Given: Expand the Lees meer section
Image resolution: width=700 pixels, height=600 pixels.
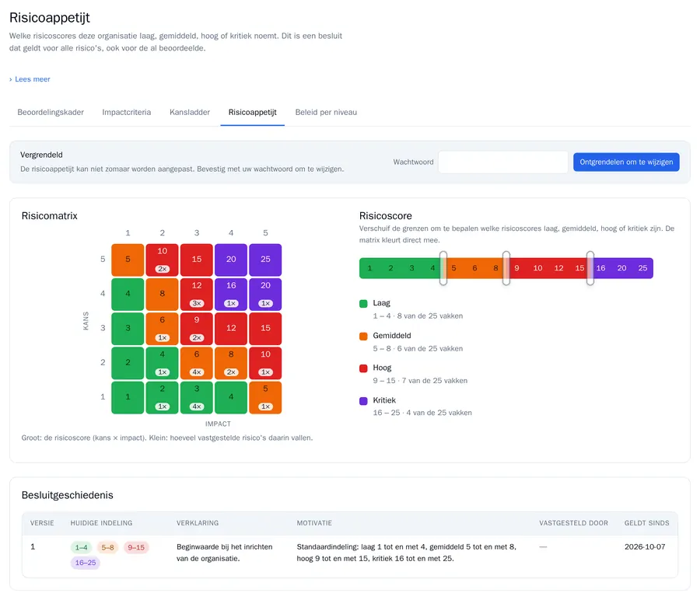Looking at the screenshot, I should click(x=30, y=79).
